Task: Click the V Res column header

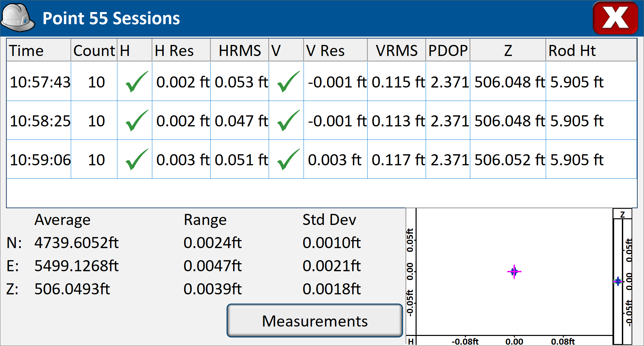Action: coord(335,50)
